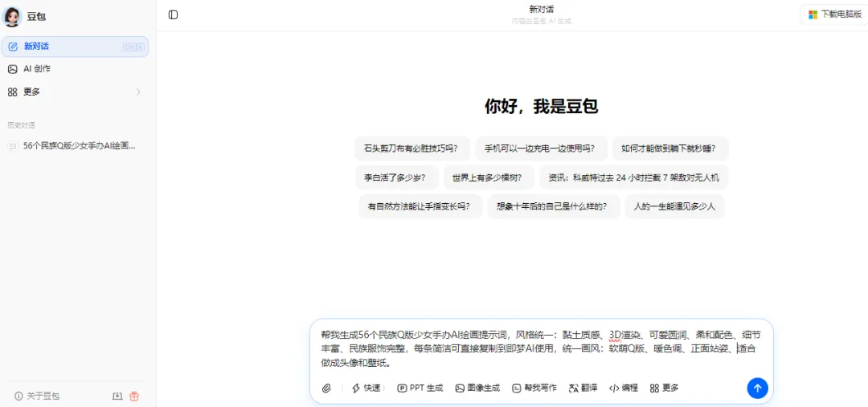The width and height of the screenshot is (868, 407).
Task: Click the 资讯 news suggestion about 科威特
Action: pos(633,177)
